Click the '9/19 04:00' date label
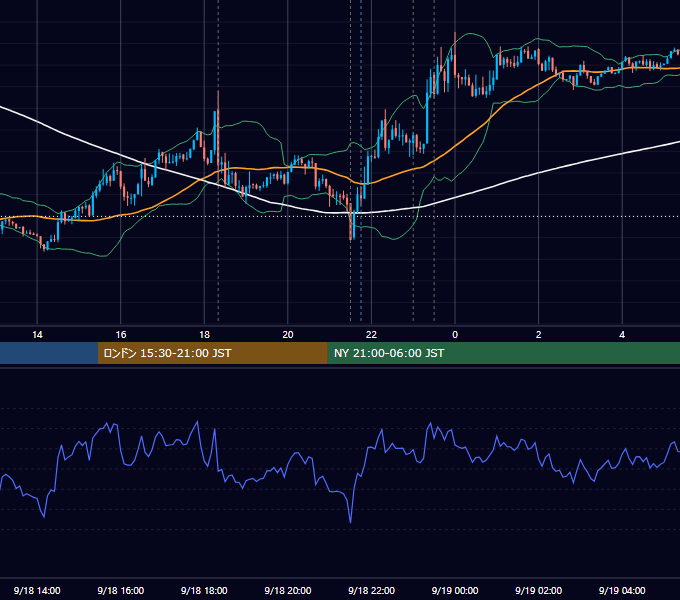 pyautogui.click(x=622, y=590)
